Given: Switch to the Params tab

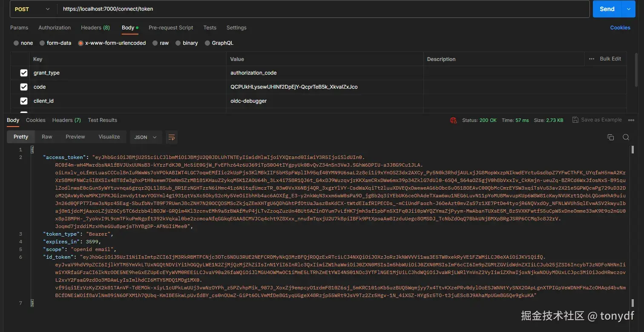Looking at the screenshot, I should (x=19, y=28).
